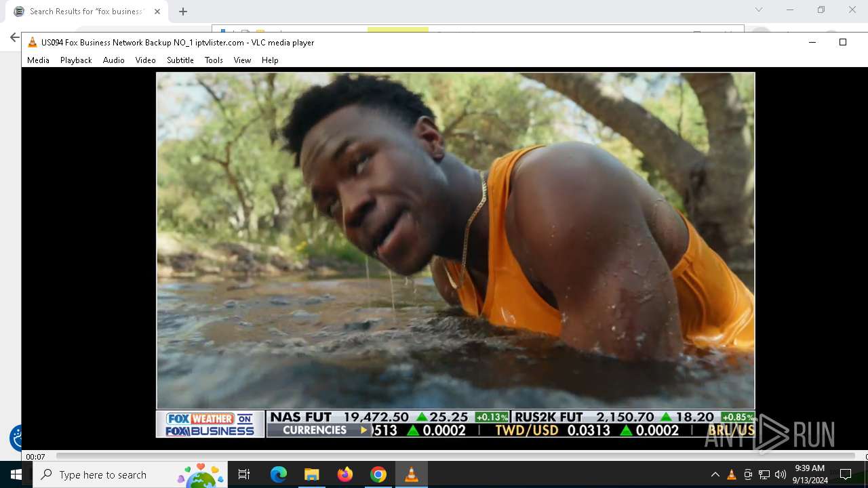Seek on the VLC playback progress bar

pos(455,456)
